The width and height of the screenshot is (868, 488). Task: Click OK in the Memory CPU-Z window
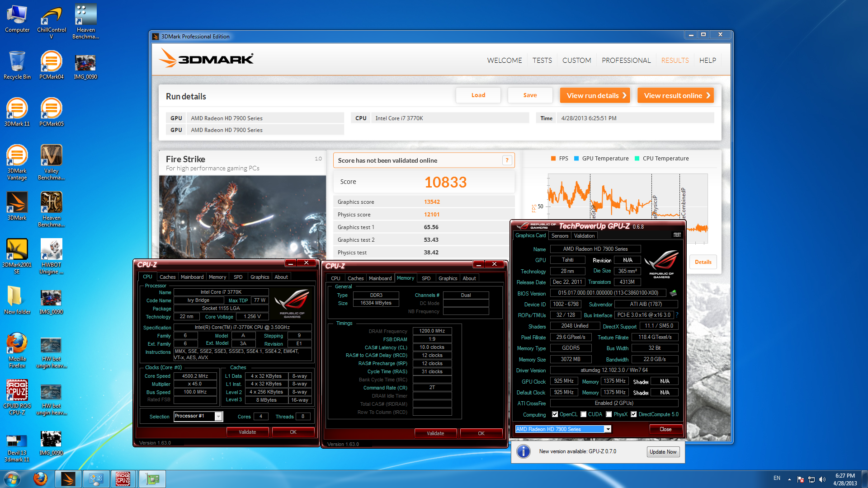(x=481, y=433)
